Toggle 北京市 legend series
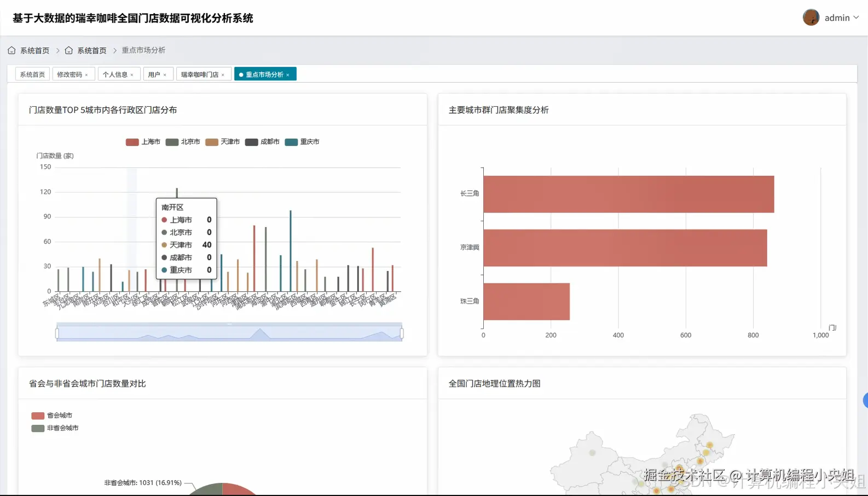This screenshot has height=496, width=868. pos(183,142)
